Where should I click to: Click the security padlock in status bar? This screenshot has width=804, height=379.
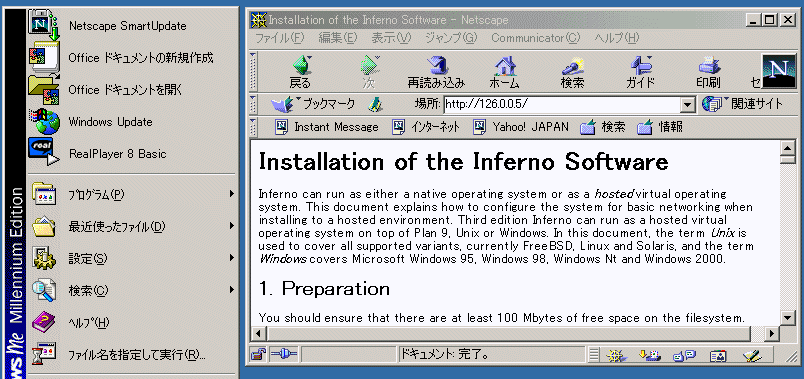pos(258,354)
